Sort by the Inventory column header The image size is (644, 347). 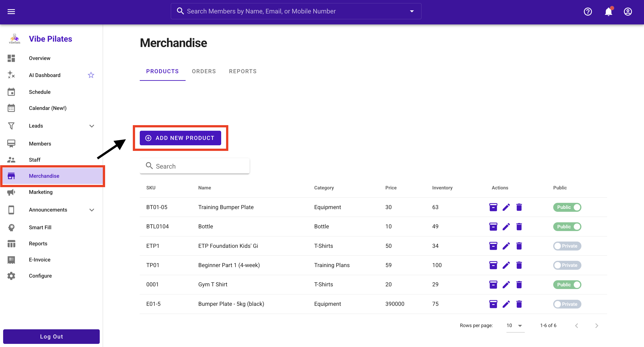442,188
